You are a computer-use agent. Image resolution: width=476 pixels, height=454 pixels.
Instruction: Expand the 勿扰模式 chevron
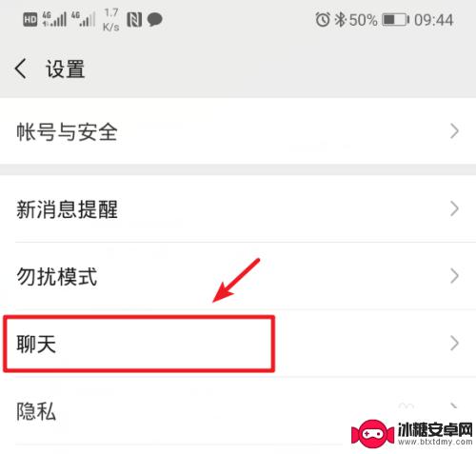point(454,276)
